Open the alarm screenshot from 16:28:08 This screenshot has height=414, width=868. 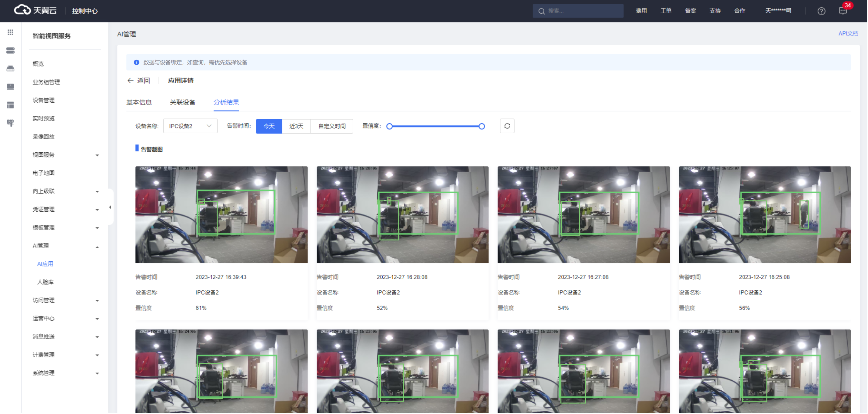(x=403, y=215)
